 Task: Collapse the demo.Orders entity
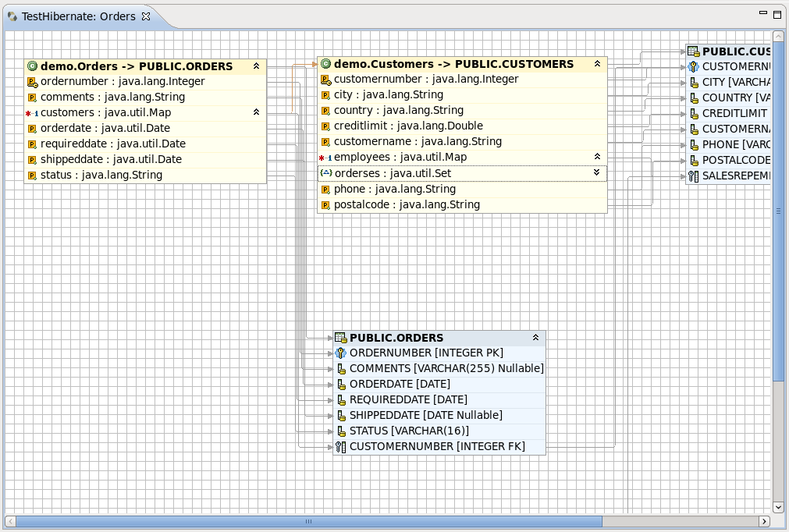[x=256, y=66]
